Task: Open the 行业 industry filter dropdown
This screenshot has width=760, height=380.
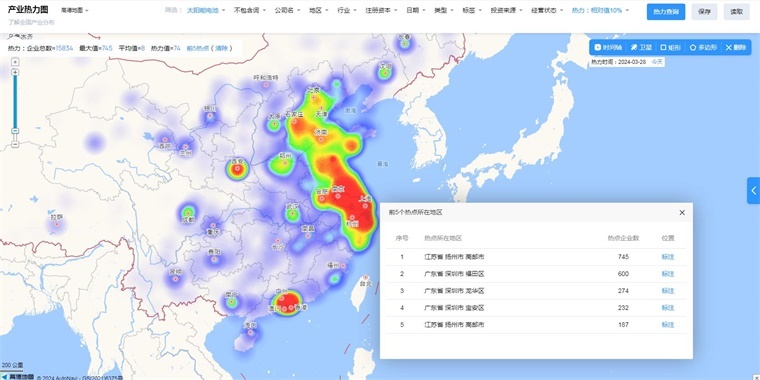Action: [347, 10]
